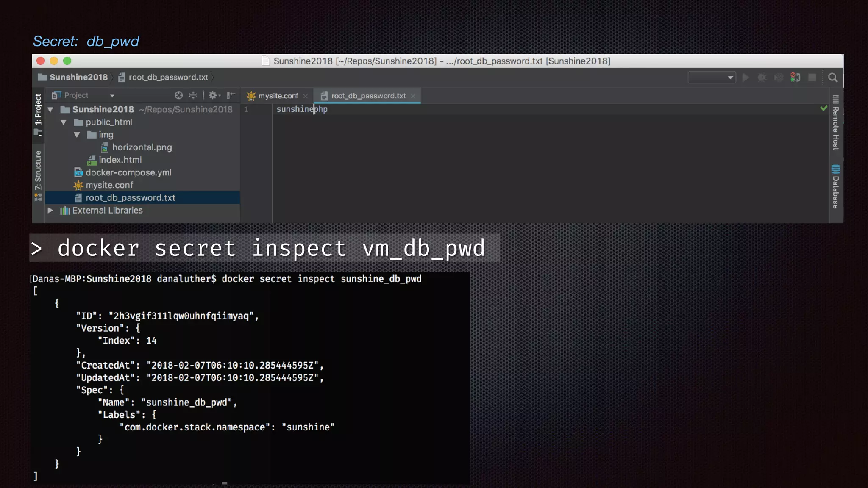Expand External Libraries node
The height and width of the screenshot is (488, 868).
(50, 211)
